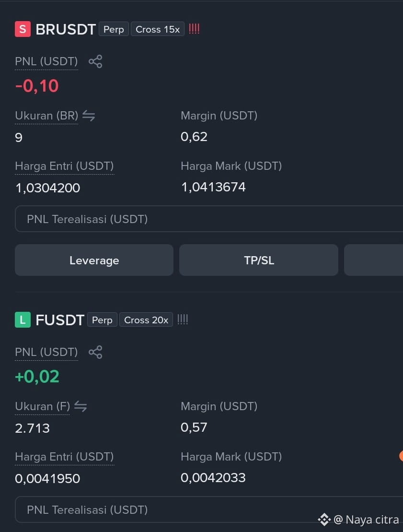Viewport: 403px width, 532px height.
Task: Tap the green L long badge
Action: [23, 319]
